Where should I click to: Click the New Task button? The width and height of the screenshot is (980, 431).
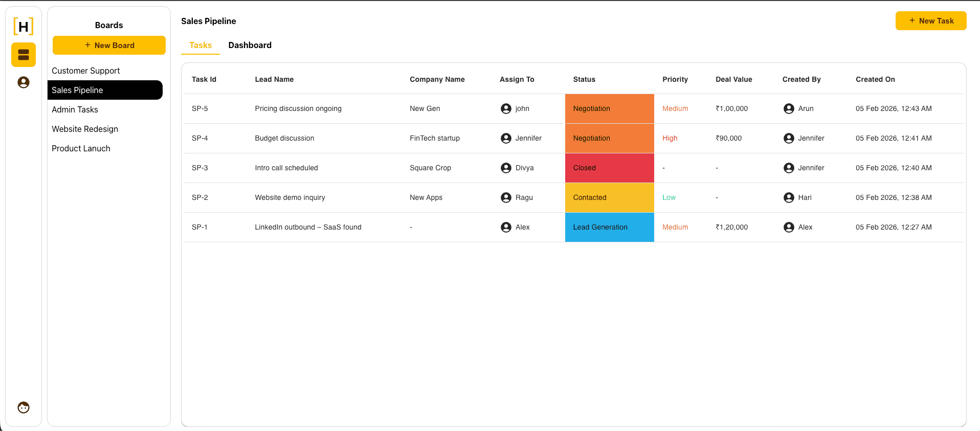click(930, 21)
